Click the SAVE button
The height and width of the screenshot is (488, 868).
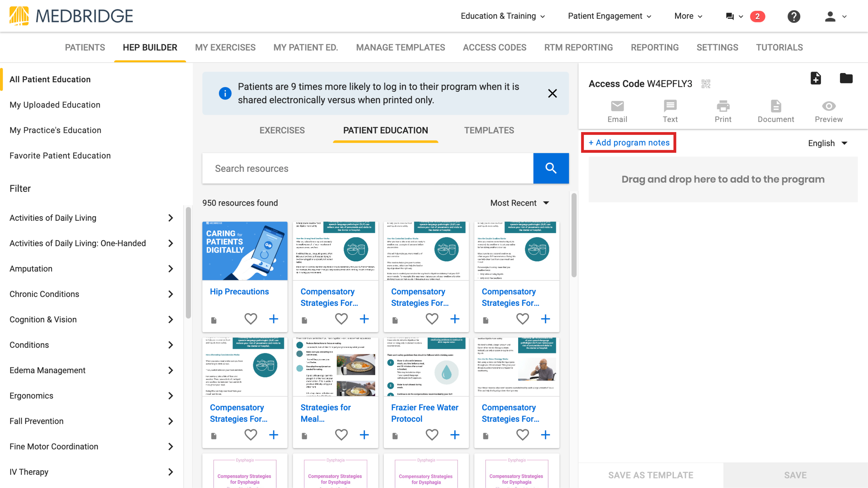click(795, 475)
